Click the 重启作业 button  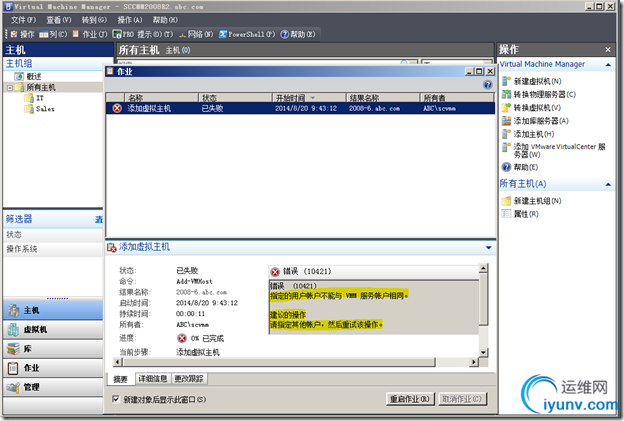[410, 399]
